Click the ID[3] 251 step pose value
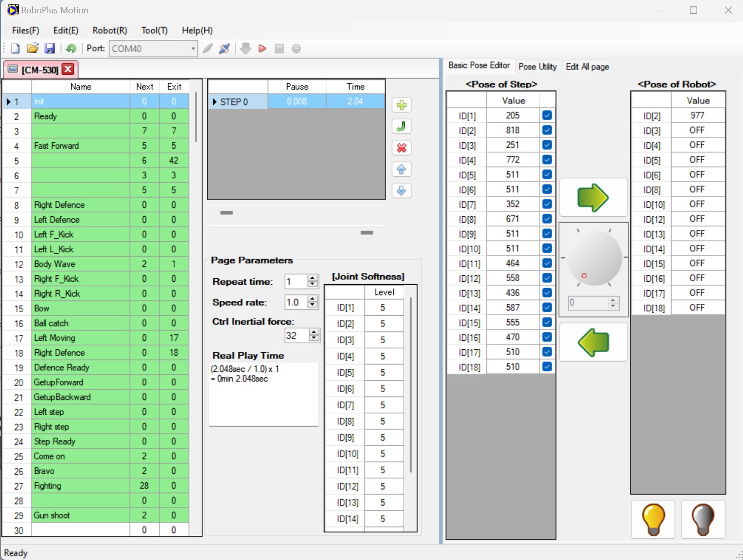The image size is (743, 560). pyautogui.click(x=513, y=145)
